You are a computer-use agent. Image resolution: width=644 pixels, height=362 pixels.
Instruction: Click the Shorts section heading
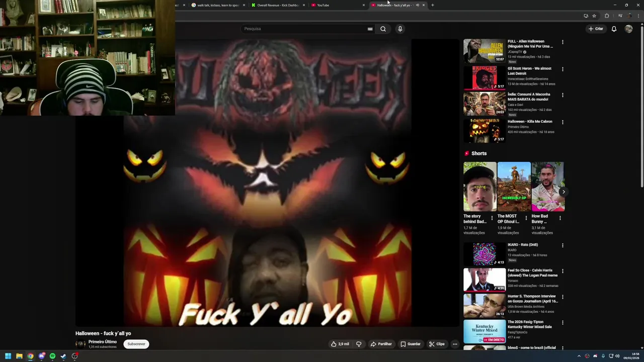[479, 153]
